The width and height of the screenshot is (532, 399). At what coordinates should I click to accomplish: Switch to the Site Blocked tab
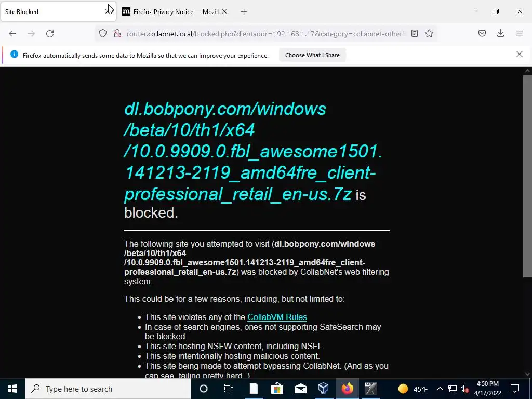point(58,11)
